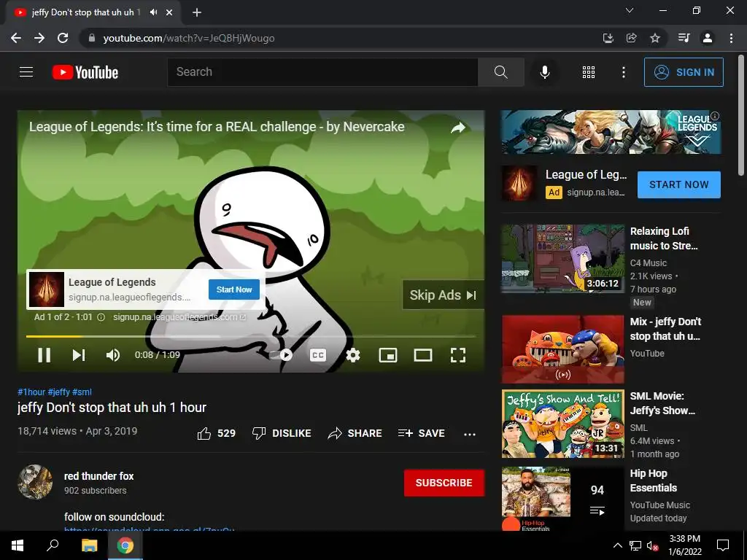This screenshot has width=747, height=560.
Task: Search with voice microphone button
Action: (544, 72)
